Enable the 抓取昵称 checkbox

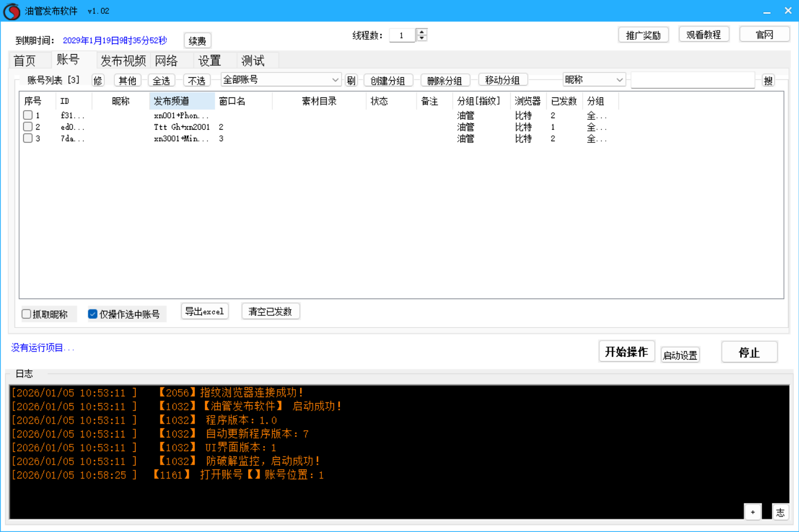[27, 314]
